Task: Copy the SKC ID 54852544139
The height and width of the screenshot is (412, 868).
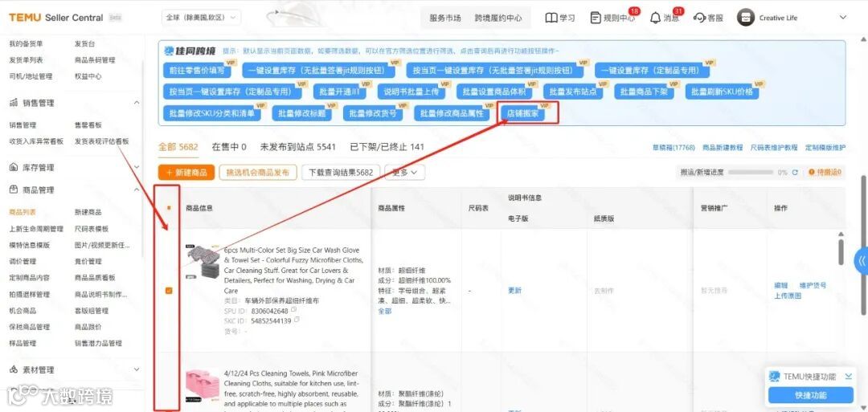Action: click(297, 320)
